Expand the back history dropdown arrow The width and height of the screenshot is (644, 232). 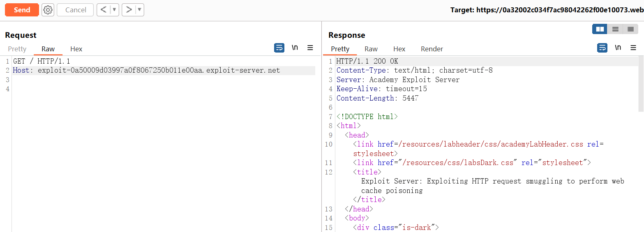[114, 10]
